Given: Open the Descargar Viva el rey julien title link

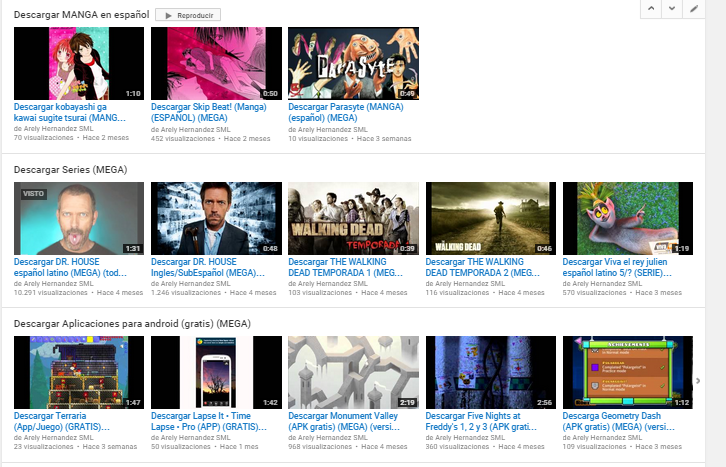Looking at the screenshot, I should click(617, 267).
